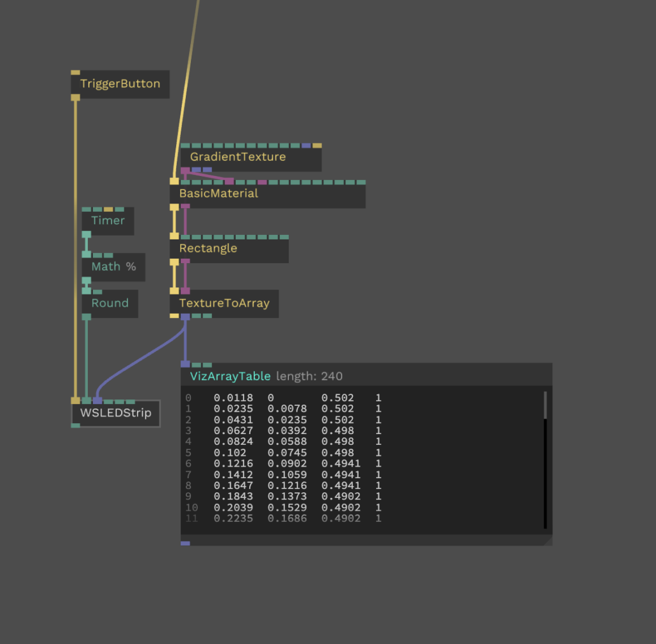The image size is (656, 644).
Task: Select the Round operator node
Action: pyautogui.click(x=110, y=303)
